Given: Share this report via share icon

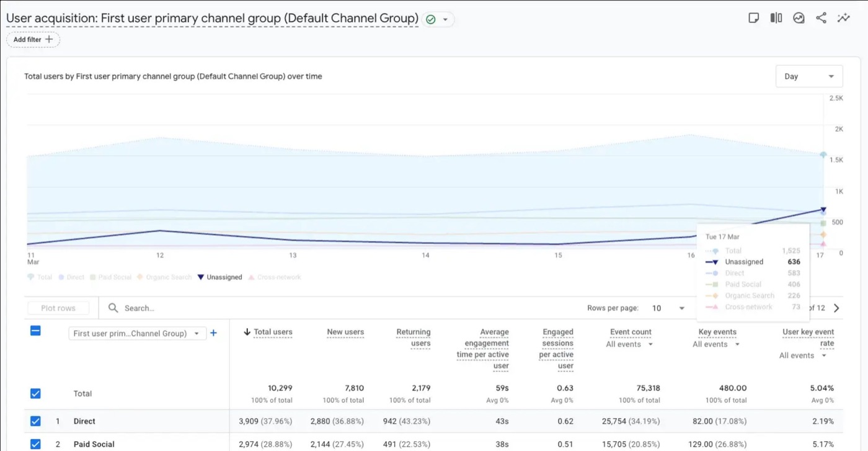Looking at the screenshot, I should (821, 18).
